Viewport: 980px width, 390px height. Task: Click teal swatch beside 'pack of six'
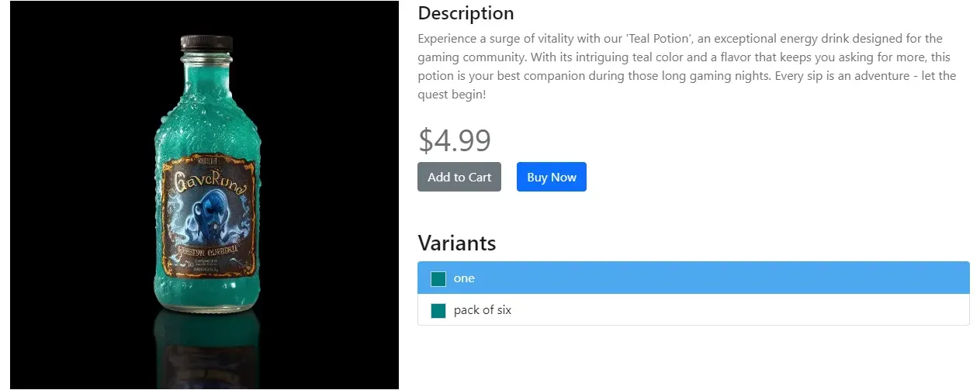point(438,311)
